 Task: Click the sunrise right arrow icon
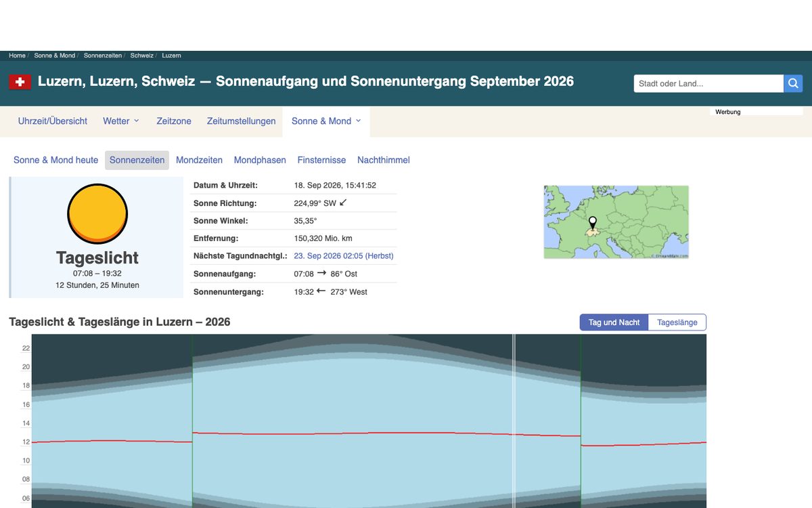pos(321,274)
